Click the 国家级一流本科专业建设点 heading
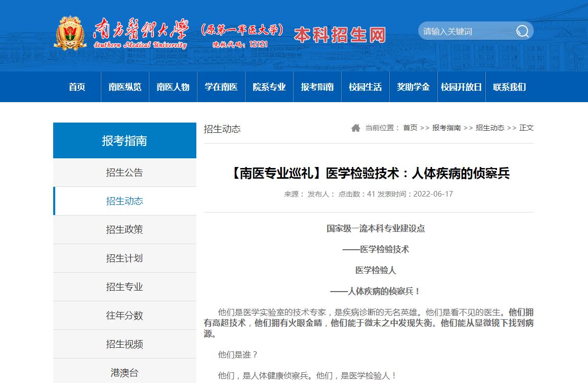This screenshot has height=383, width=588. [376, 228]
